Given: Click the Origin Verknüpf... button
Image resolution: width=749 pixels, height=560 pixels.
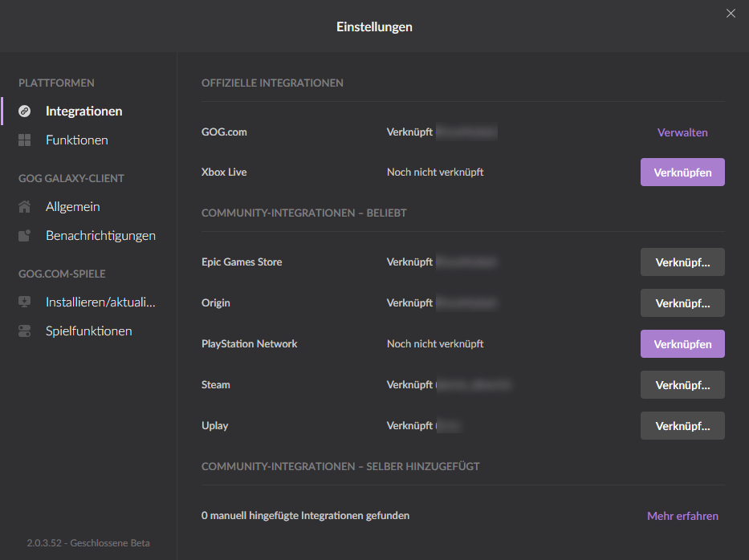Looking at the screenshot, I should 682,303.
